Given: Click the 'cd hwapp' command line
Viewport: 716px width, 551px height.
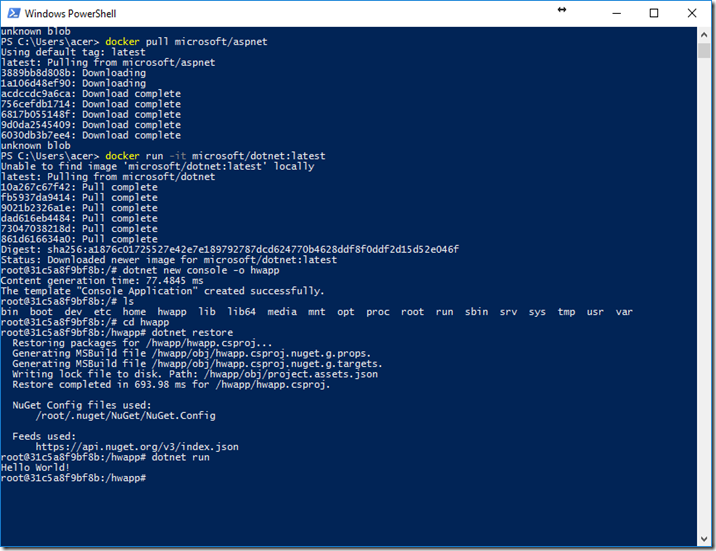Looking at the screenshot, I should point(85,322).
